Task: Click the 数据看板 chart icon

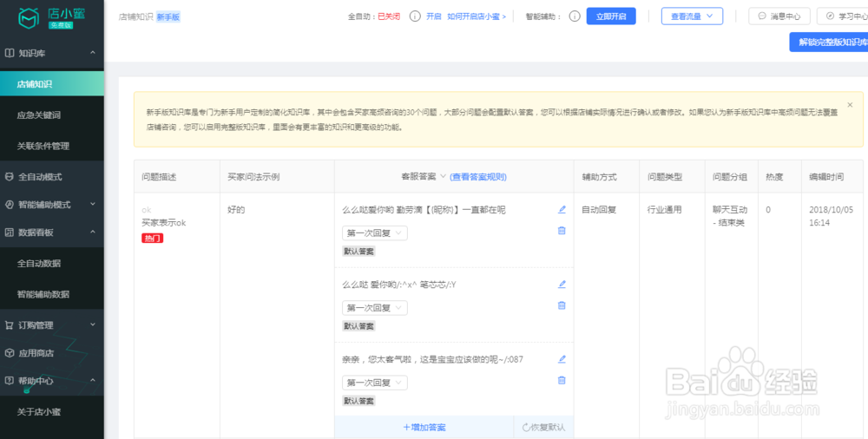Action: tap(9, 232)
